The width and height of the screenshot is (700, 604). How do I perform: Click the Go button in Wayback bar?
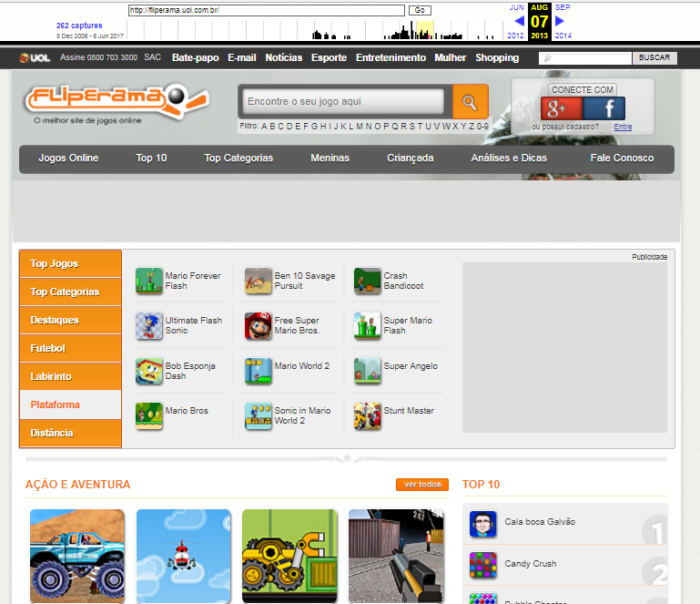click(420, 10)
